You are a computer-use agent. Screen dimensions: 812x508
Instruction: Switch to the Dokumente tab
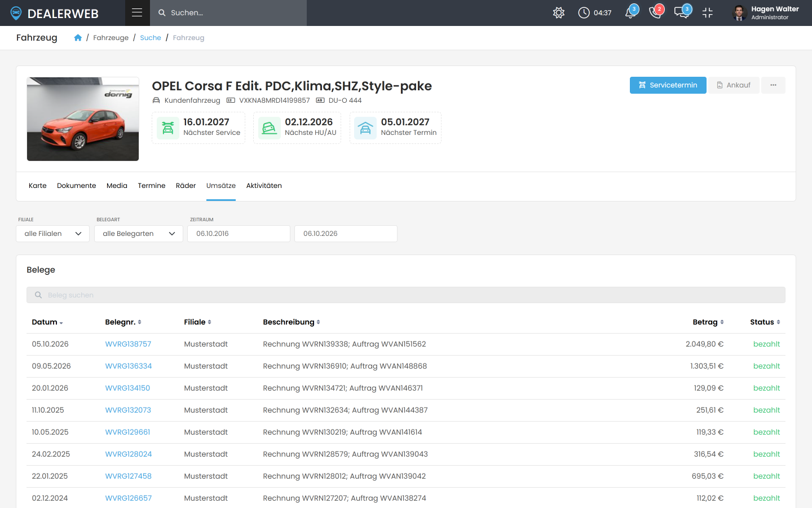coord(77,186)
